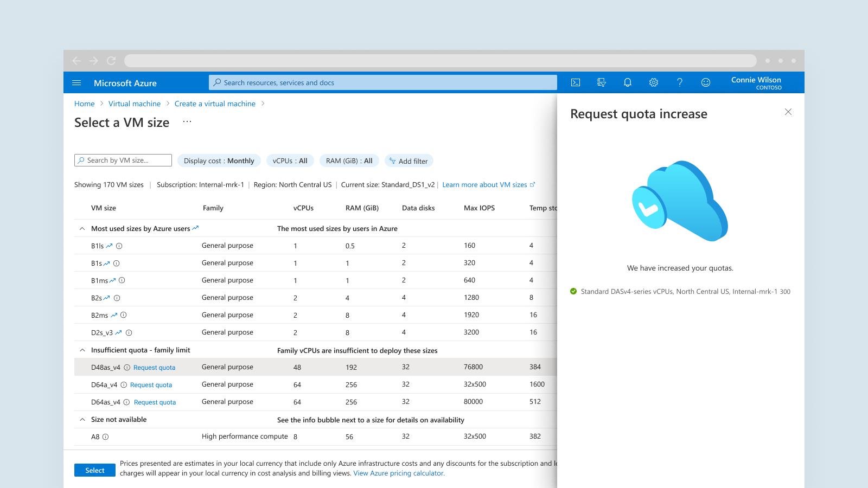Click the info icon beside A8
The image size is (868, 488).
106,437
